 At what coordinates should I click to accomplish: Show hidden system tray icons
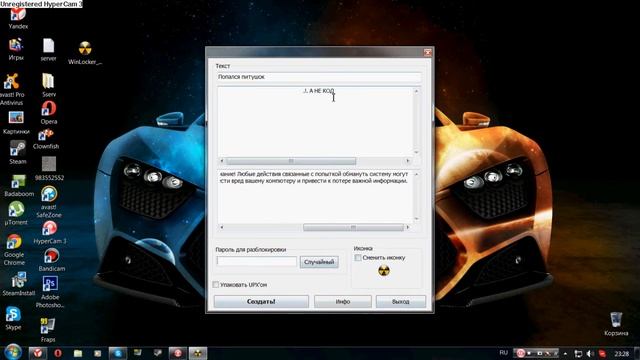pos(565,353)
